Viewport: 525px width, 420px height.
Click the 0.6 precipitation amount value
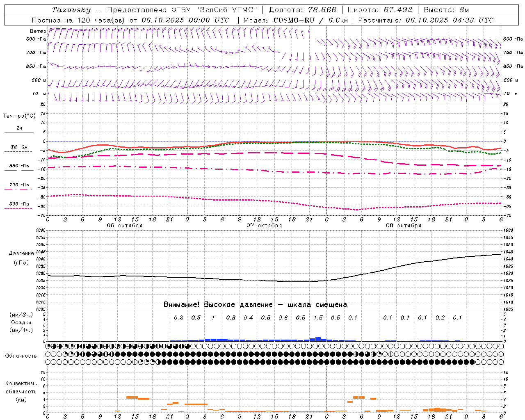(x=283, y=317)
